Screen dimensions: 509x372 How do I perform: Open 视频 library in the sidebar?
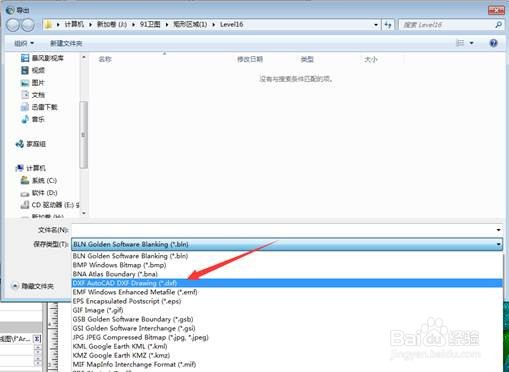33,70
